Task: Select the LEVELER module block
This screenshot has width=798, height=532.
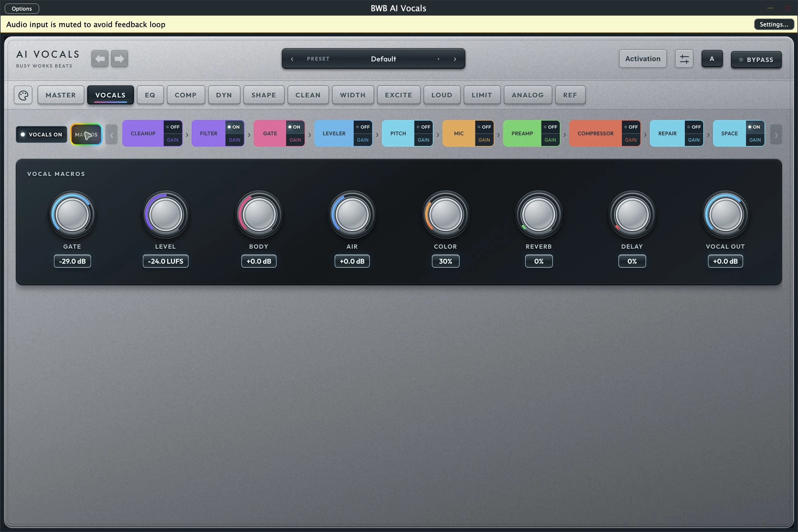Action: point(334,133)
